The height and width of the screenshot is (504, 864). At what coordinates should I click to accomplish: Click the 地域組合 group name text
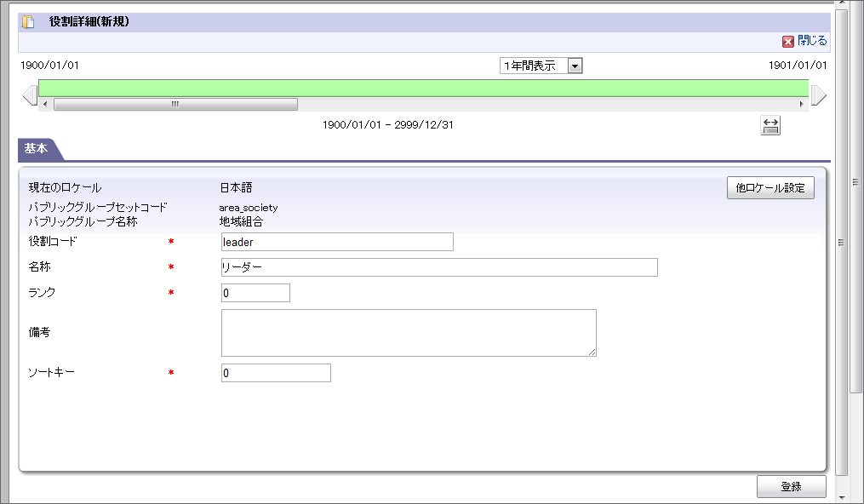tap(242, 222)
